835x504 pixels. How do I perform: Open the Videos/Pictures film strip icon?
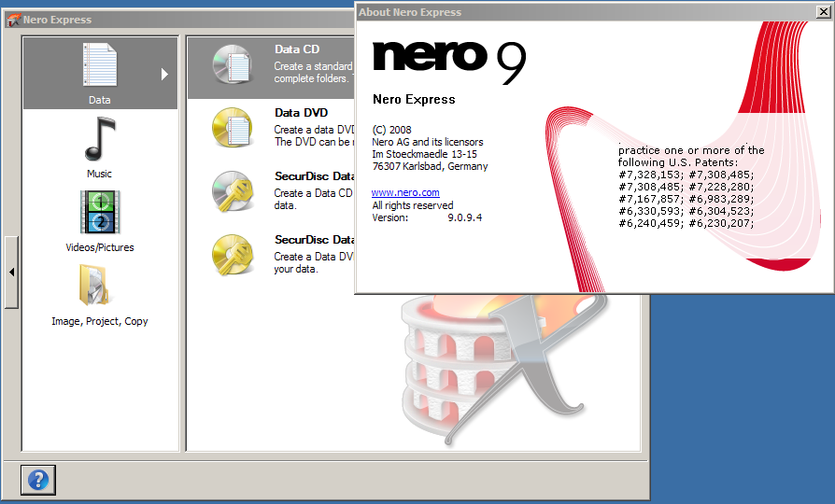[100, 212]
